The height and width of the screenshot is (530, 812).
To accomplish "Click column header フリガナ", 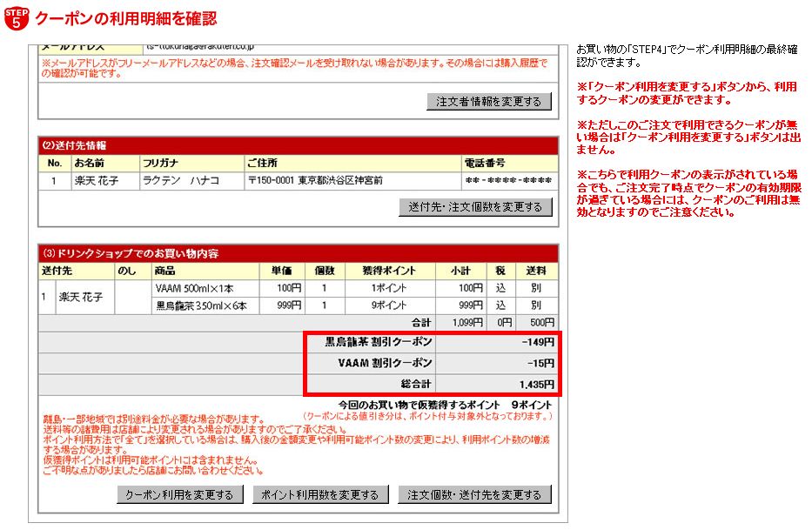I will click(160, 164).
